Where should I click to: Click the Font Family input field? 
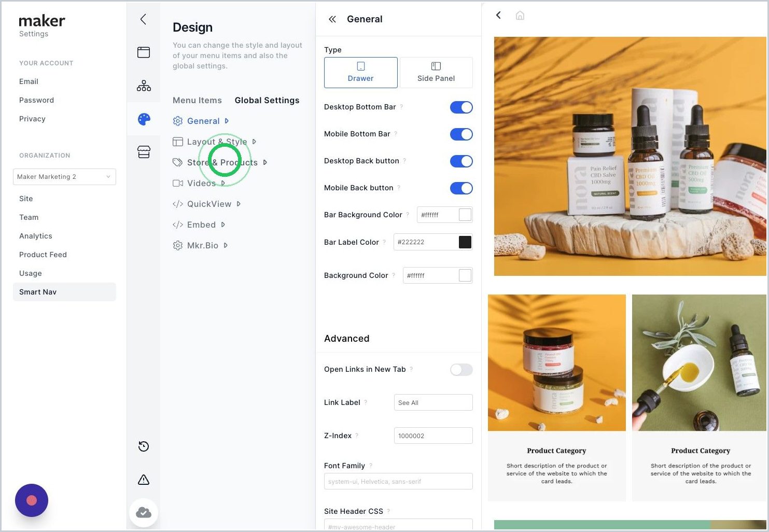coord(398,481)
